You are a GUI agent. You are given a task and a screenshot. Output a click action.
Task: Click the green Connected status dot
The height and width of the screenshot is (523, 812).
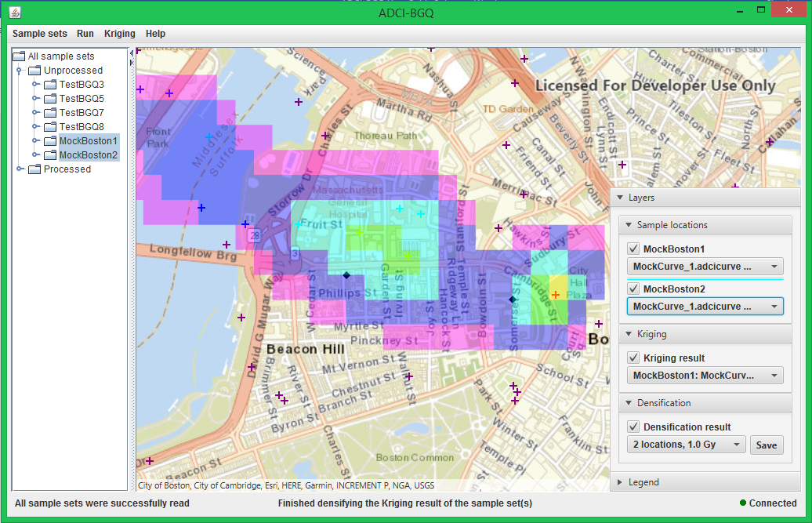(x=743, y=503)
